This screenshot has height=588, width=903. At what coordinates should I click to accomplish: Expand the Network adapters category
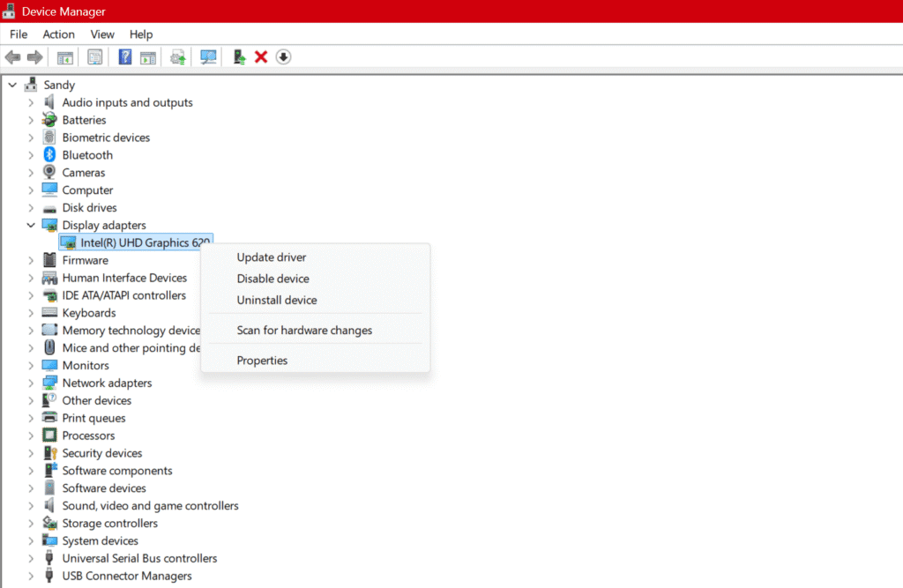click(30, 383)
